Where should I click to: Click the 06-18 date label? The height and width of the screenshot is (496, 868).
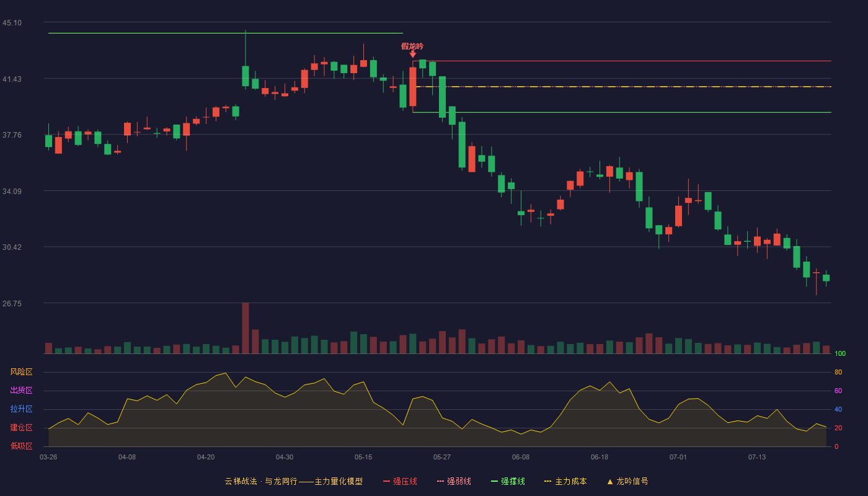[x=600, y=457]
